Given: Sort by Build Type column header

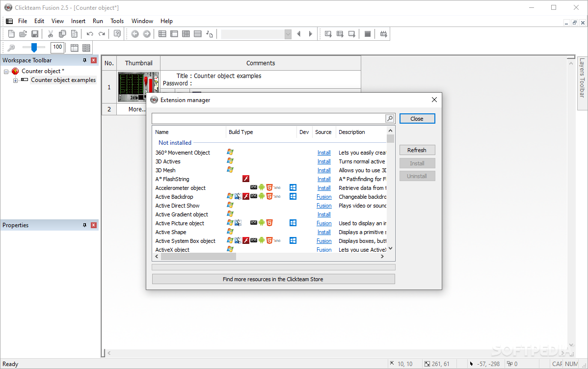Looking at the screenshot, I should point(261,132).
